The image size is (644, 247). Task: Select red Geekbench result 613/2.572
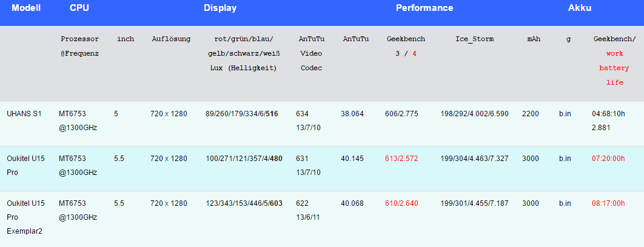point(401,159)
